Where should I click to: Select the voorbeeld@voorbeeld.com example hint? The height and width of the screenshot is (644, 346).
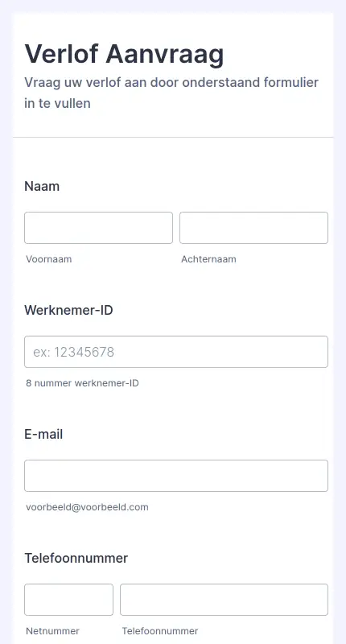tap(87, 507)
